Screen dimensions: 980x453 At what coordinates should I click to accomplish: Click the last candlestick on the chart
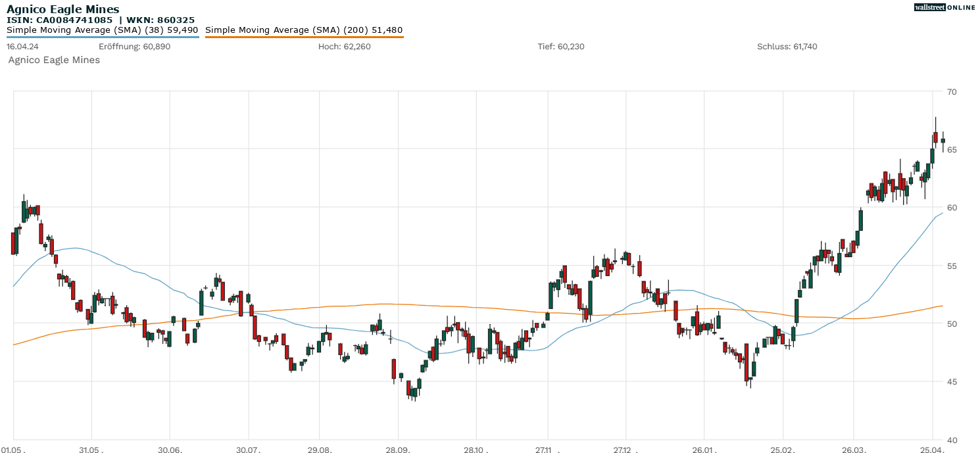[943, 141]
